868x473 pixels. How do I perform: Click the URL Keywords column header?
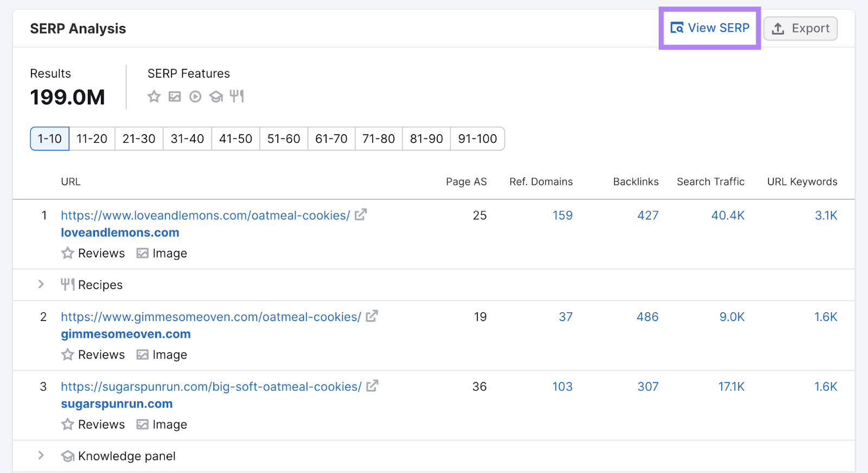(x=802, y=182)
